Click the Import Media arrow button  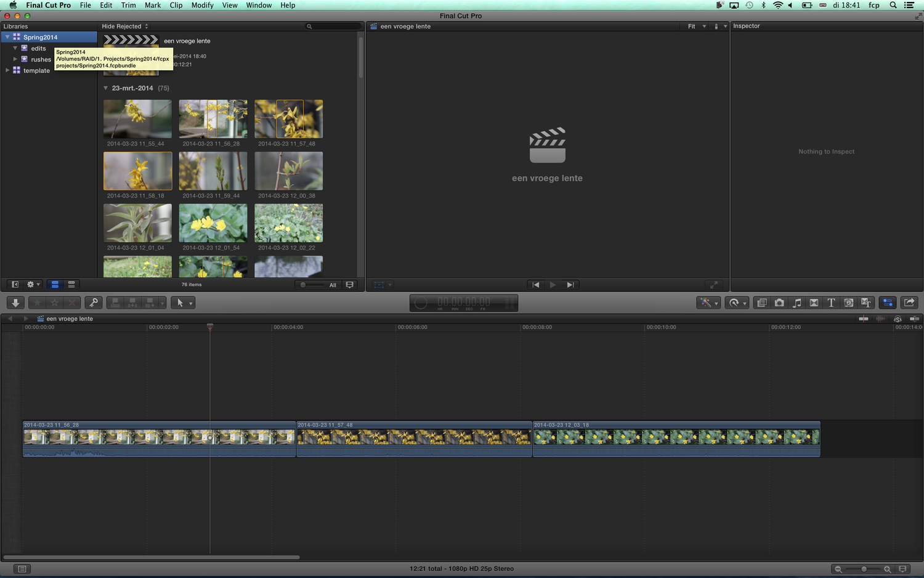click(15, 303)
